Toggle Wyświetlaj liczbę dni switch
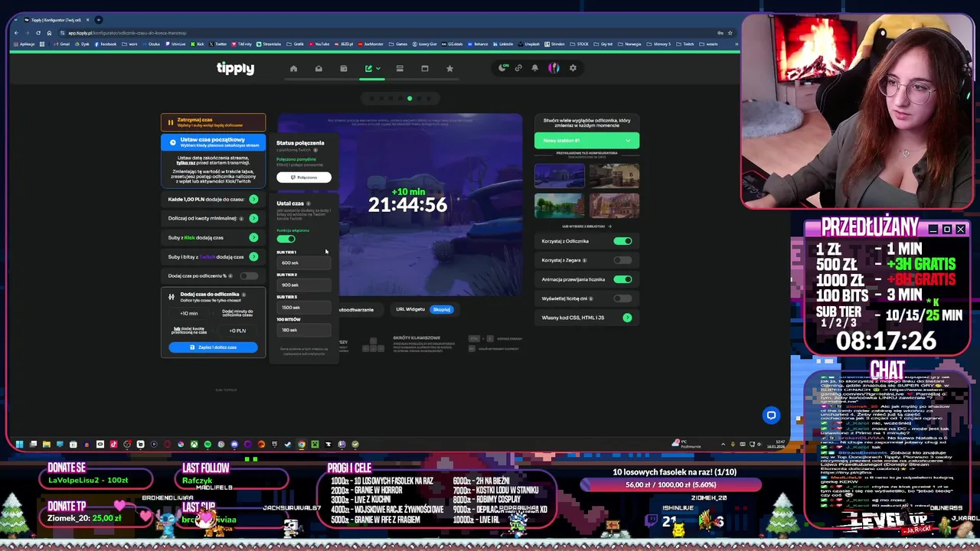Image resolution: width=980 pixels, height=551 pixels. pyautogui.click(x=622, y=298)
